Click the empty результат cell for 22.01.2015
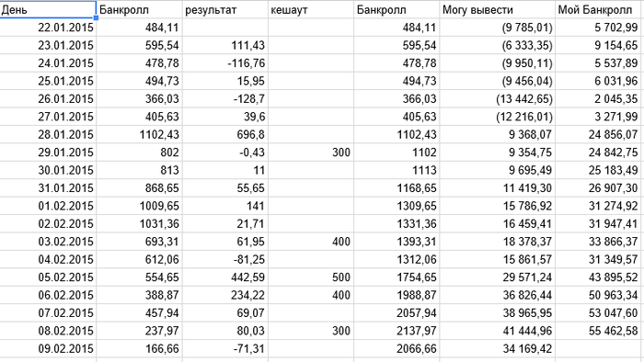Viewport: 644px width, 362px height. (x=224, y=28)
